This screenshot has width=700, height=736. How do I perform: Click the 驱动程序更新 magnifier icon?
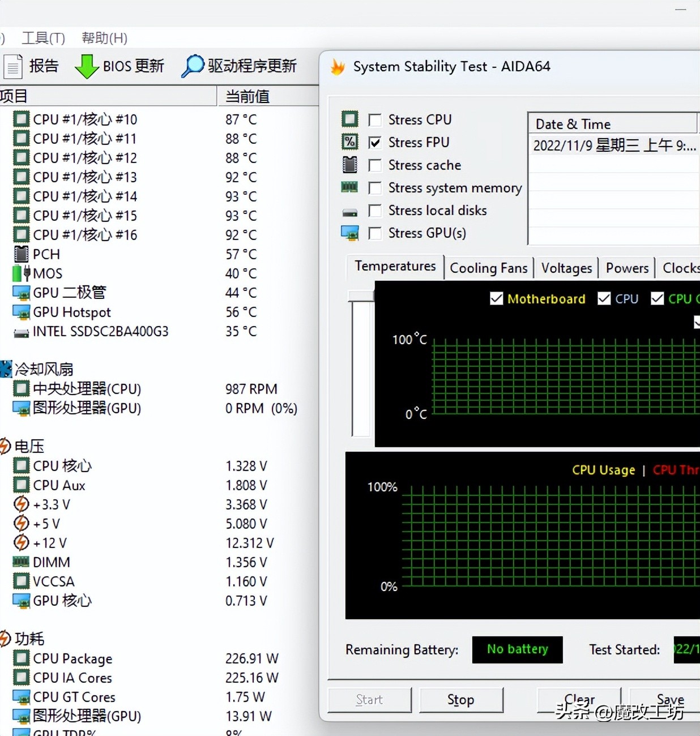[x=193, y=65]
